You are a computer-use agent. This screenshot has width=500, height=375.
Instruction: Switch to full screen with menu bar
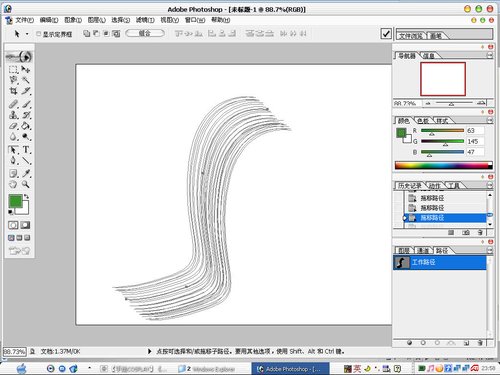(x=19, y=238)
